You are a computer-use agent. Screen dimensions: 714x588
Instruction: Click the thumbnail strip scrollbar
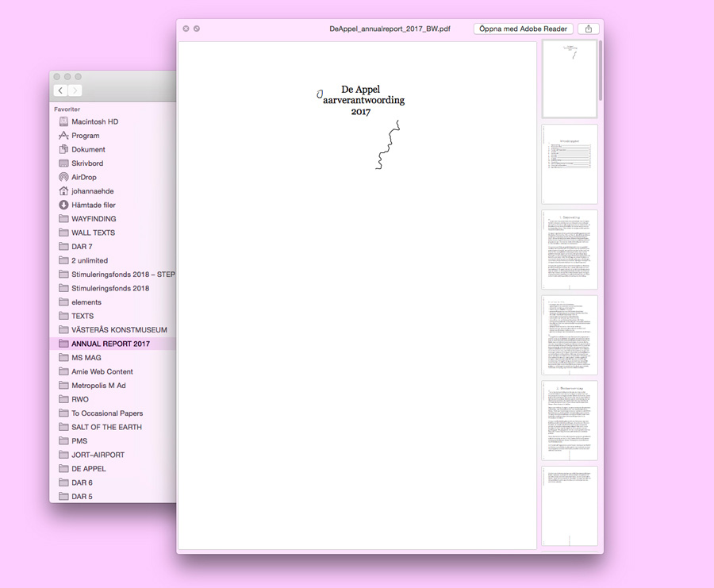pyautogui.click(x=601, y=71)
